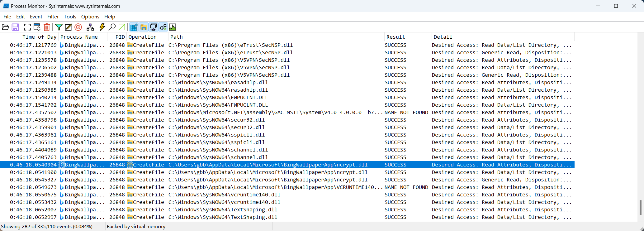The height and width of the screenshot is (231, 644).
Task: Click the V5VPN\SecNSP.dll path at 0:46:17.1235578
Action: pos(229,60)
